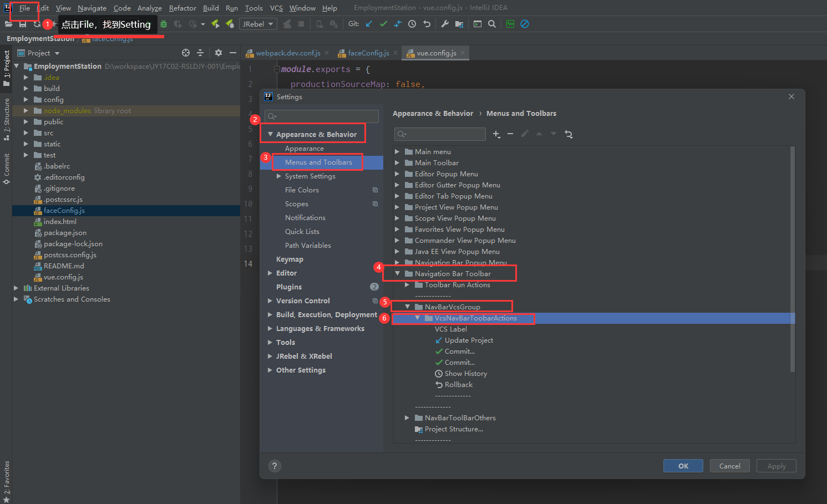Expand the src folder in Project tree
Viewport: 827px width, 504px height.
tap(26, 133)
